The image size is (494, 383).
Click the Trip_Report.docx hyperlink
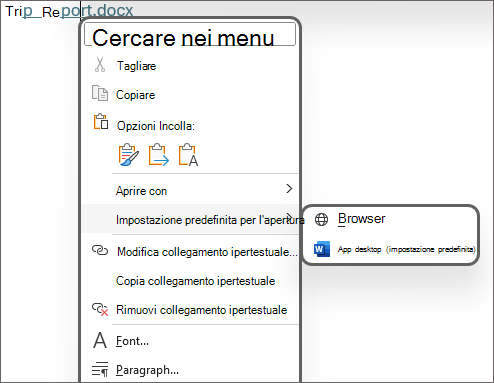(69, 11)
